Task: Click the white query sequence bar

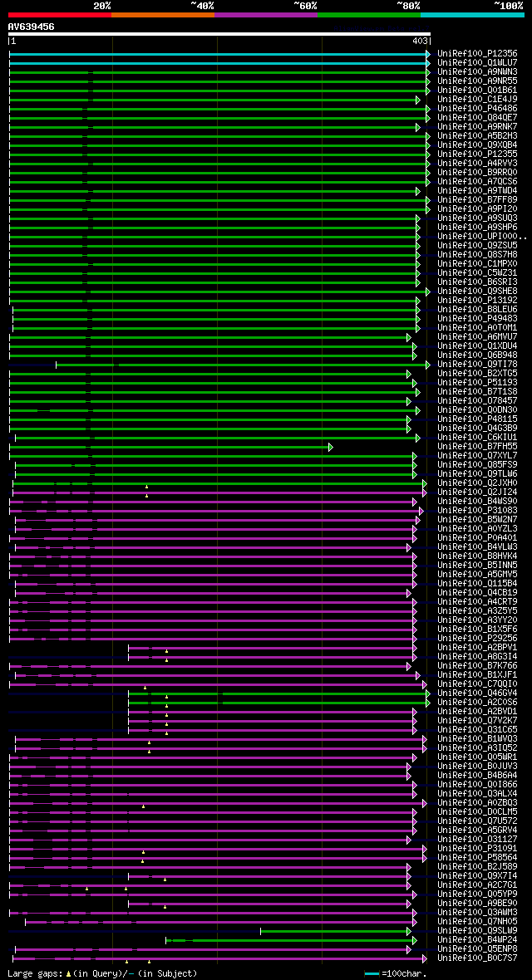Action: pos(219,34)
